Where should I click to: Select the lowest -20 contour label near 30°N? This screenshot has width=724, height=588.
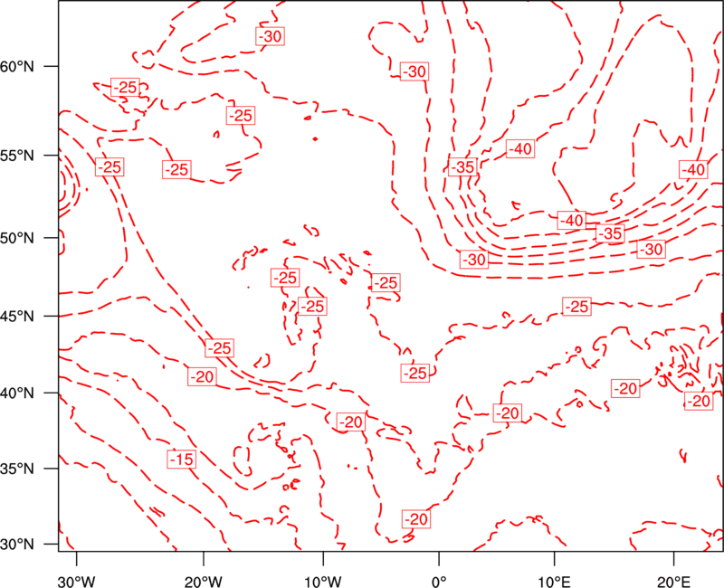pos(416,519)
